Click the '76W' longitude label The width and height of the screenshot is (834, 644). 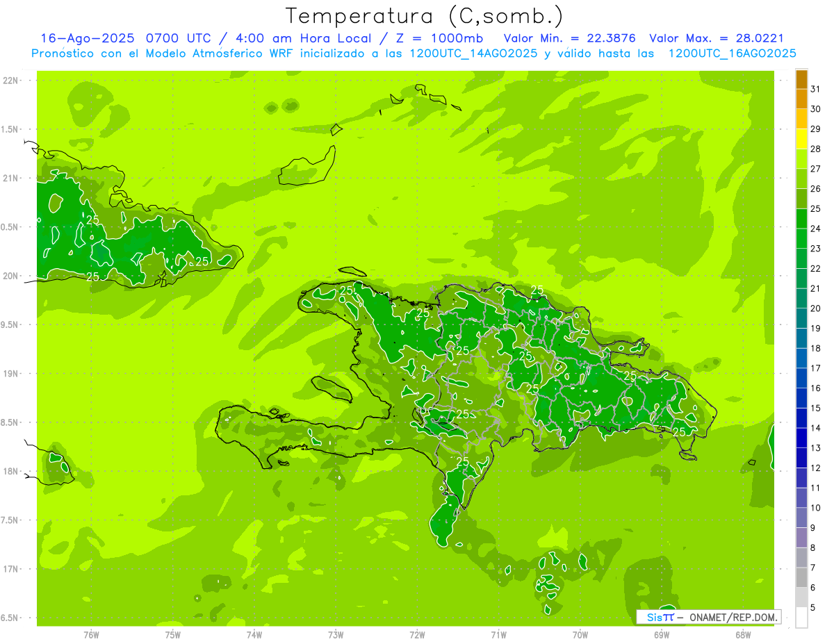91,635
